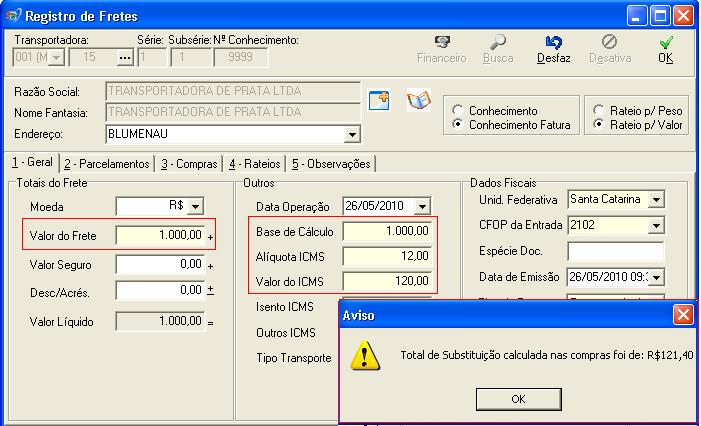Open the Moeda currency dropdown

pyautogui.click(x=195, y=206)
